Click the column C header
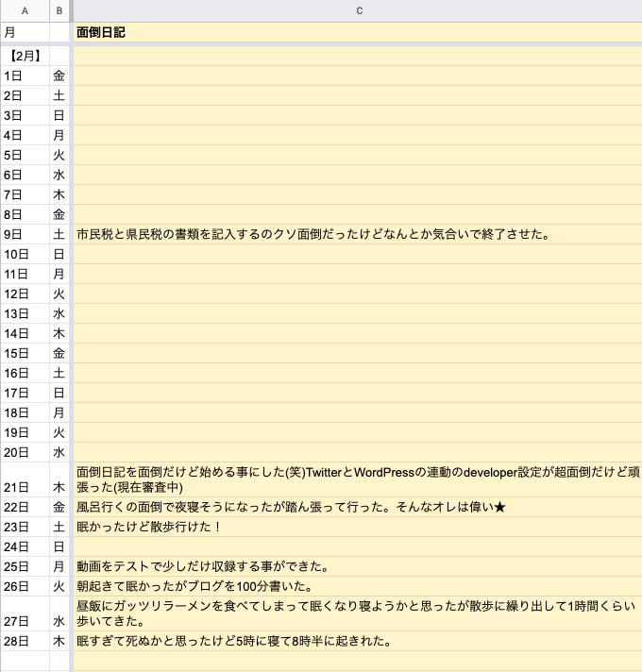The image size is (642, 672). (358, 10)
